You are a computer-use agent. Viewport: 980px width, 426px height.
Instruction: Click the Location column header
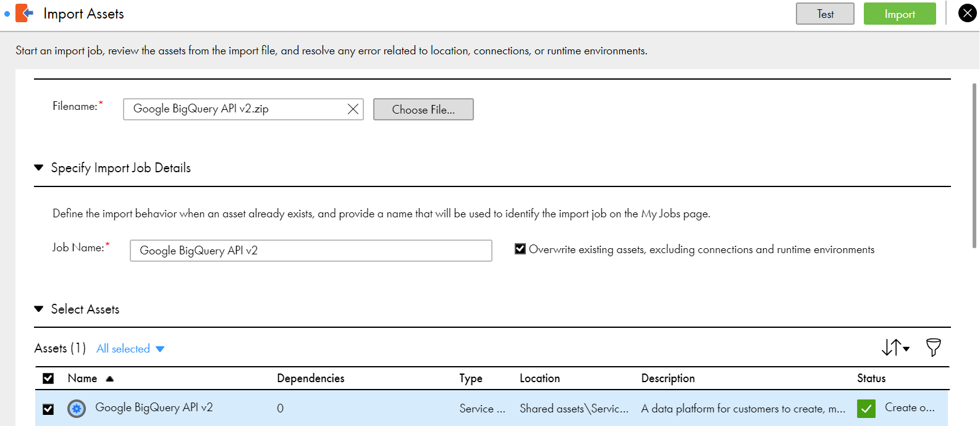[x=539, y=378]
